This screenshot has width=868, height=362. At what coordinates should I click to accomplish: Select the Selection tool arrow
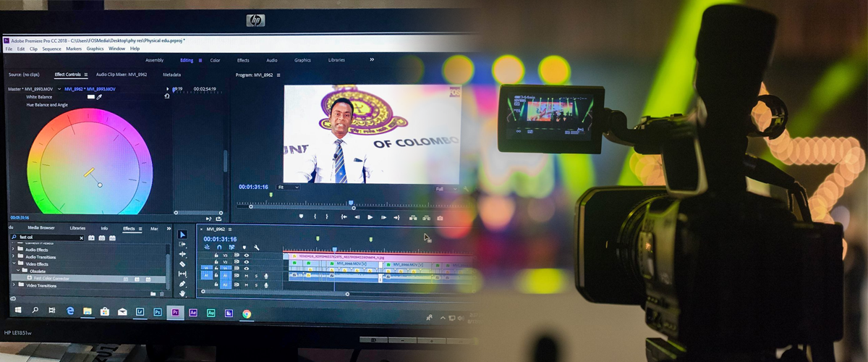point(182,235)
